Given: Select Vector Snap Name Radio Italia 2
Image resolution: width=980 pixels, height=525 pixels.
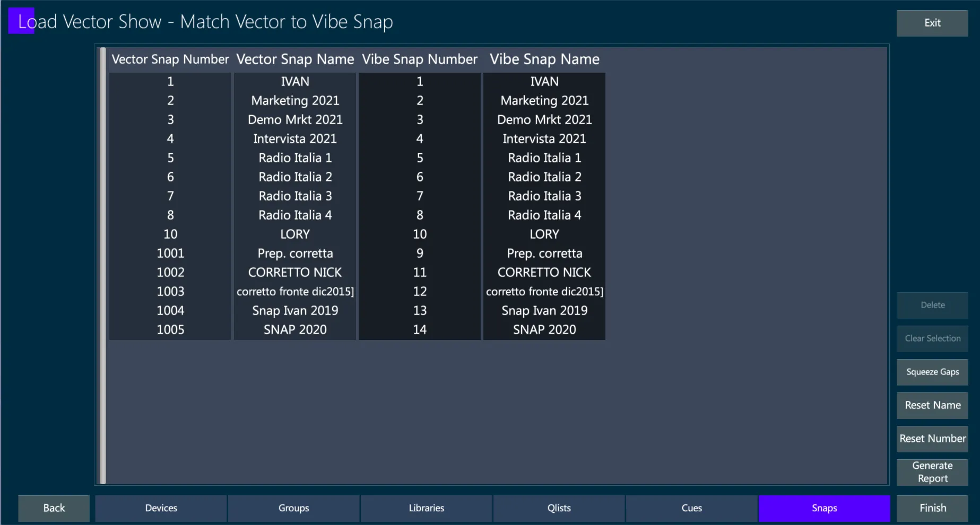Looking at the screenshot, I should click(295, 177).
